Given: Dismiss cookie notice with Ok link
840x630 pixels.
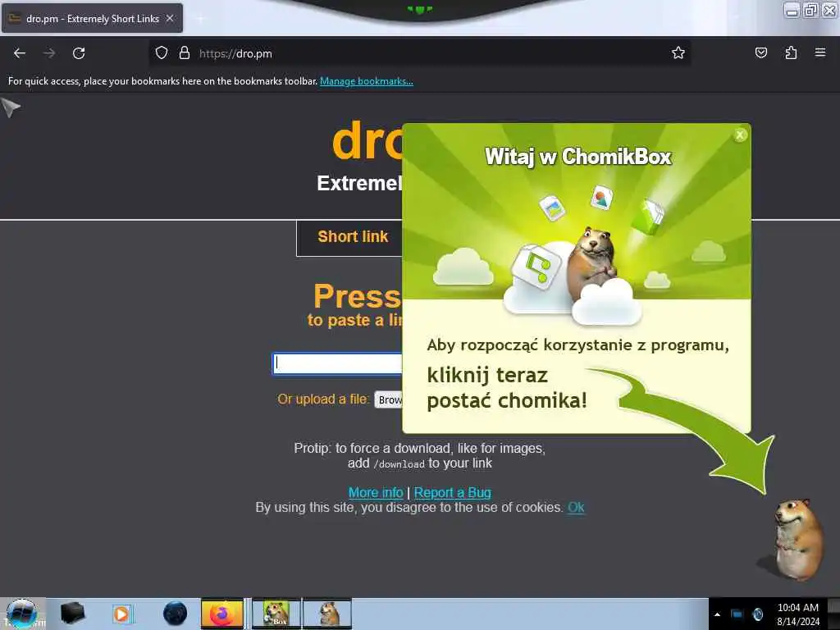Looking at the screenshot, I should click(576, 507).
